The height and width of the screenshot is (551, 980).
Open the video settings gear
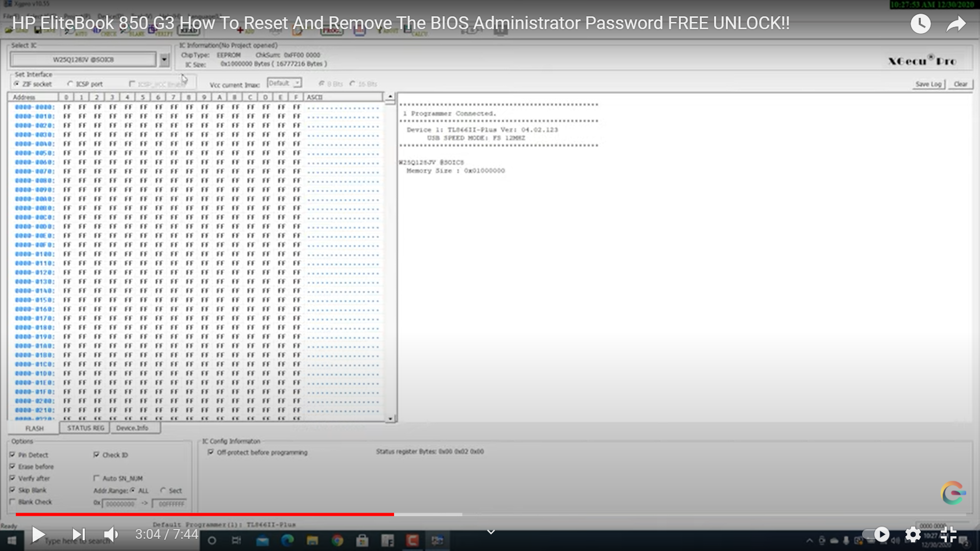click(x=913, y=534)
